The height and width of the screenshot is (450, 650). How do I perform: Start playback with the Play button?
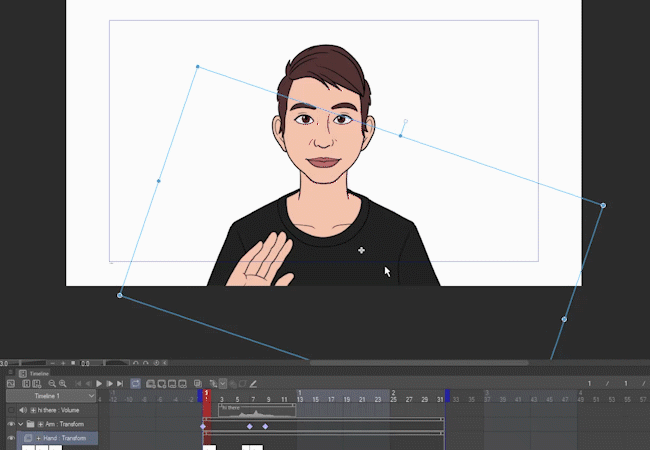pyautogui.click(x=99, y=384)
